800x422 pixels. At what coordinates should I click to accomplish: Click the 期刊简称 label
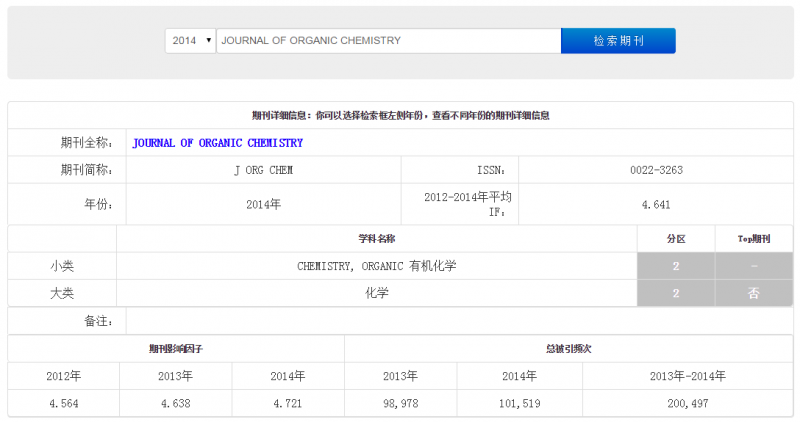[87, 170]
